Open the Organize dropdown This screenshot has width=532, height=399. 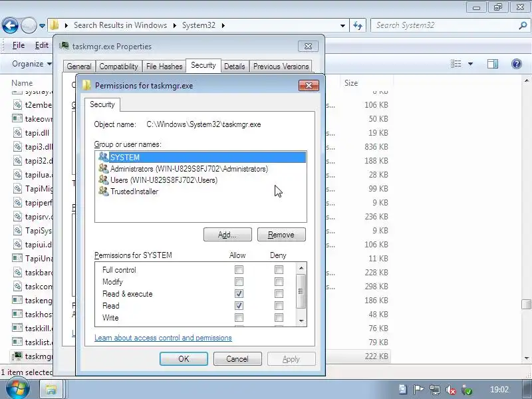(x=32, y=64)
